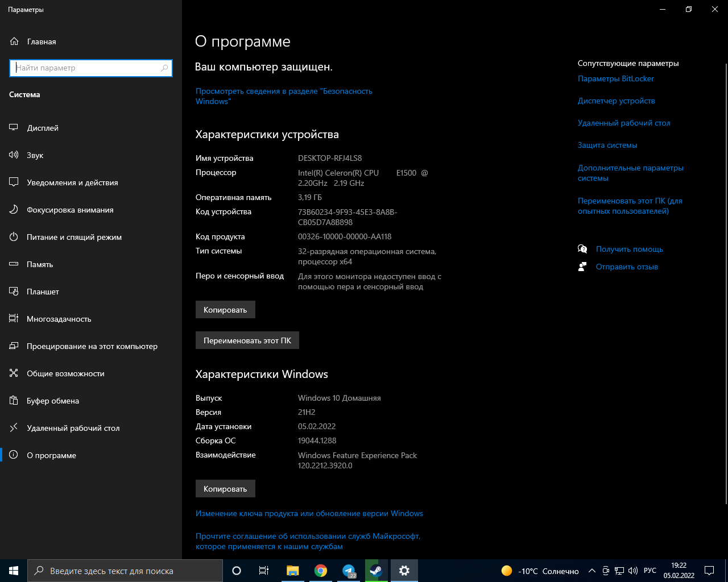Click Получить помощь link
728x582 pixels.
pos(630,249)
